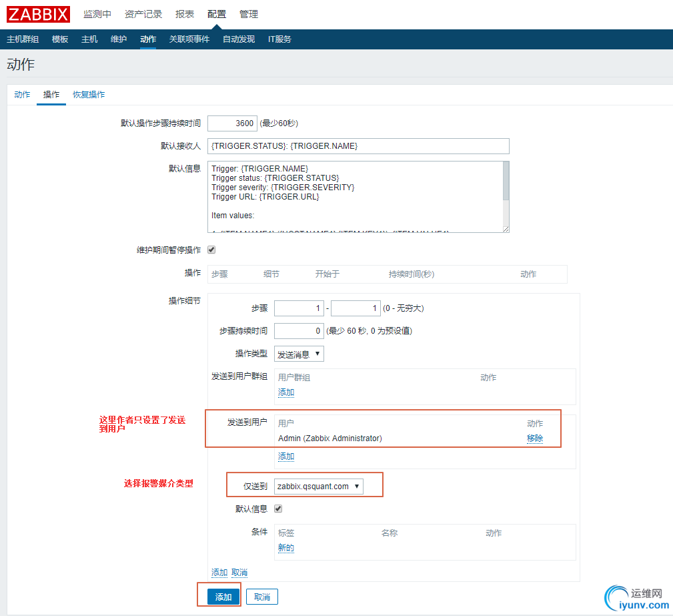Click the 取消 link in operation details
Screen dimensions: 673x616
click(x=239, y=572)
